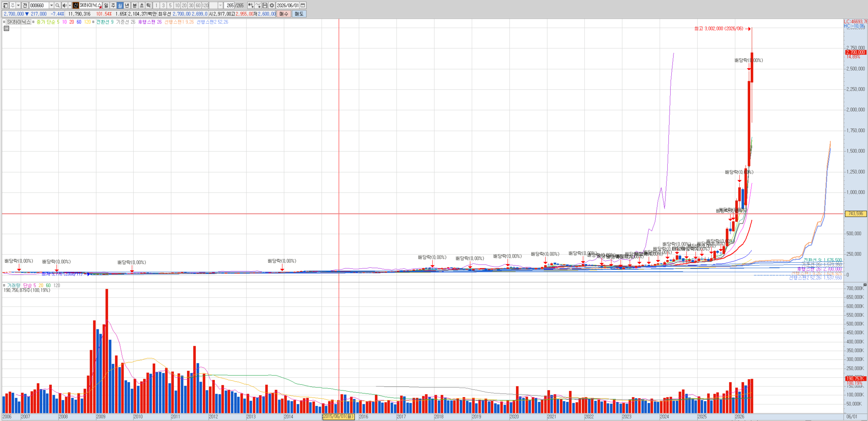
Task: Select the 30 interval button
Action: point(191,5)
